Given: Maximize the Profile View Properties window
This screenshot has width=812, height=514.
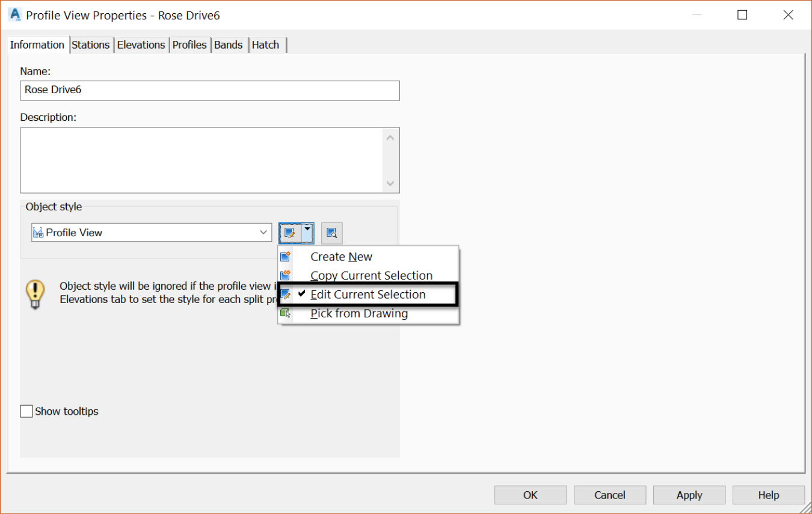Looking at the screenshot, I should 742,15.
